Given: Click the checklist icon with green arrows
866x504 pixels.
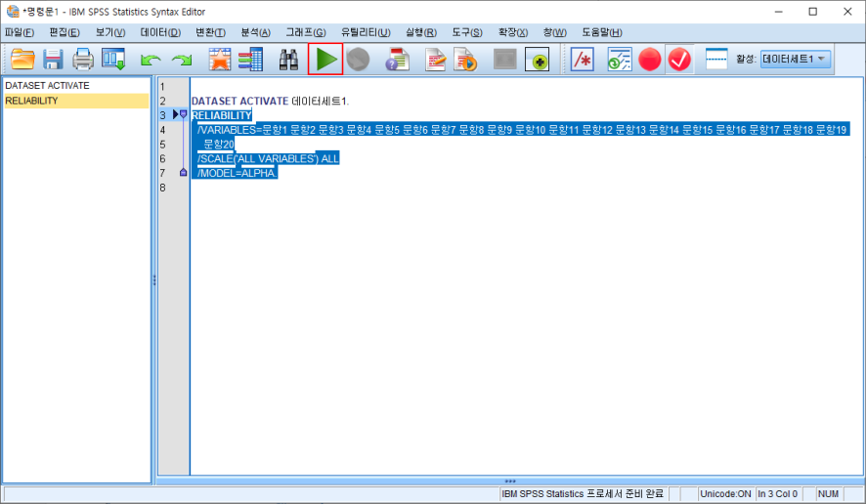Looking at the screenshot, I should pos(619,59).
